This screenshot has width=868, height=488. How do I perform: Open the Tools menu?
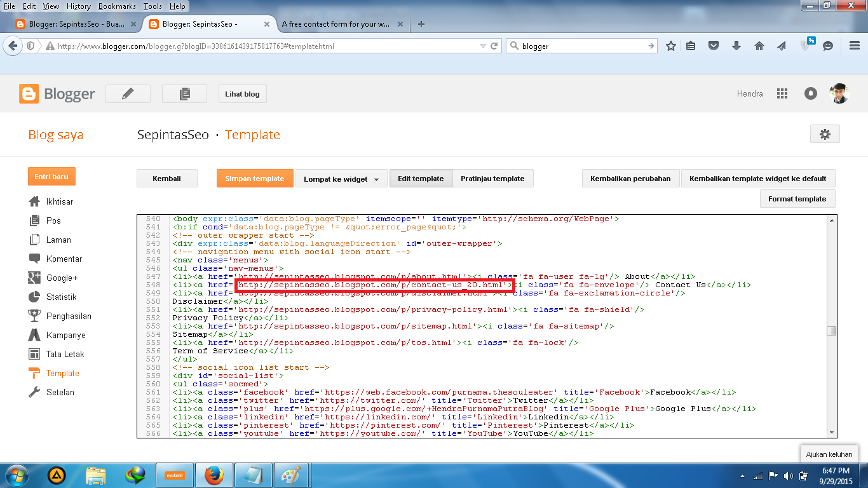pos(153,6)
